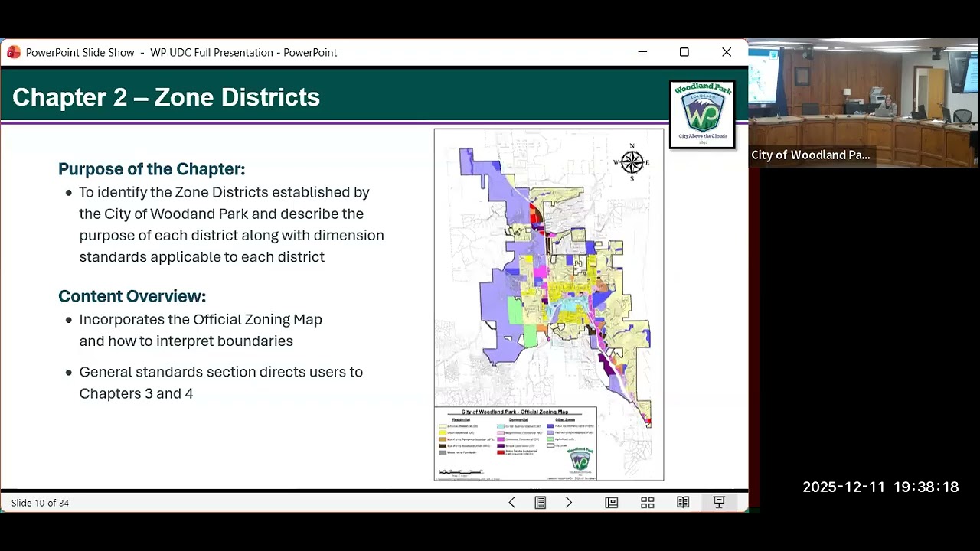This screenshot has height=551, width=980.
Task: Switch to Normal view icon
Action: point(612,503)
